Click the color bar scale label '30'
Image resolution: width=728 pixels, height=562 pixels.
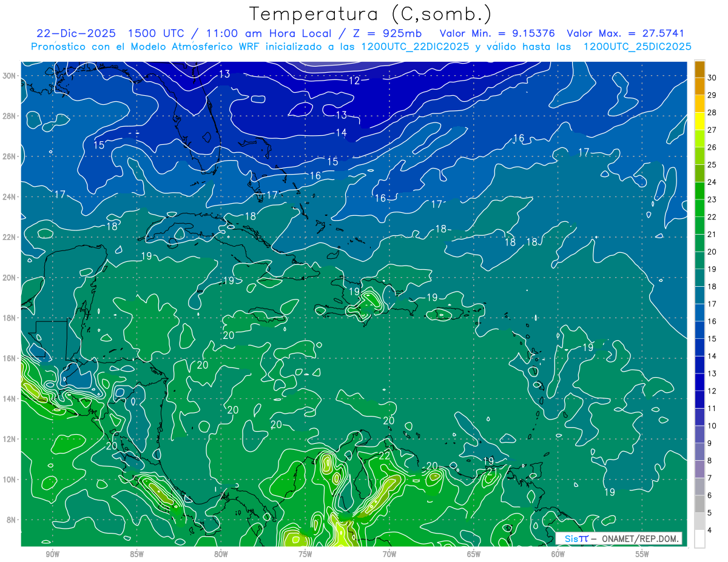[712, 78]
